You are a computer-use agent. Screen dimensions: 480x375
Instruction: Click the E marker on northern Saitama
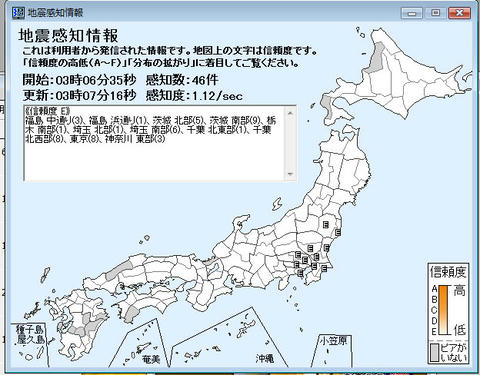click(x=298, y=254)
